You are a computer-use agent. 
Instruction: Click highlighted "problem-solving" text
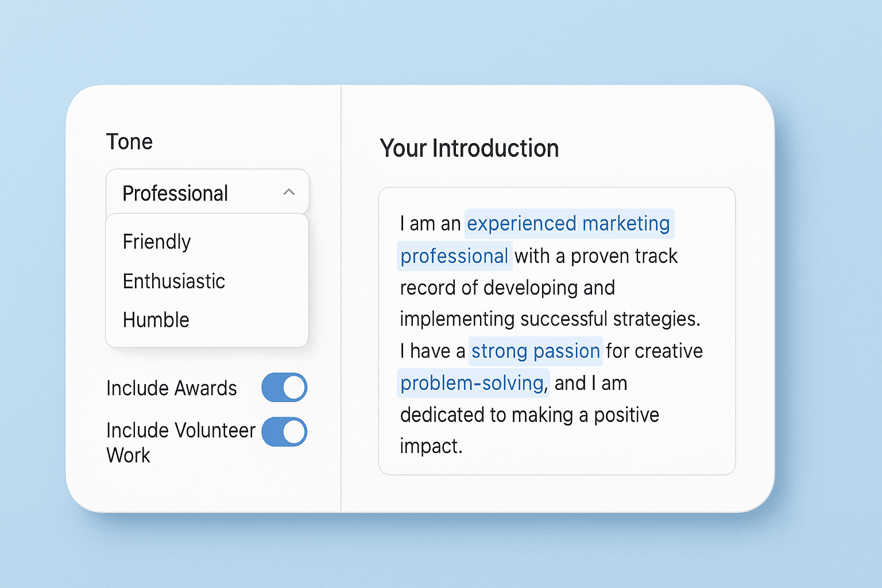click(x=472, y=383)
